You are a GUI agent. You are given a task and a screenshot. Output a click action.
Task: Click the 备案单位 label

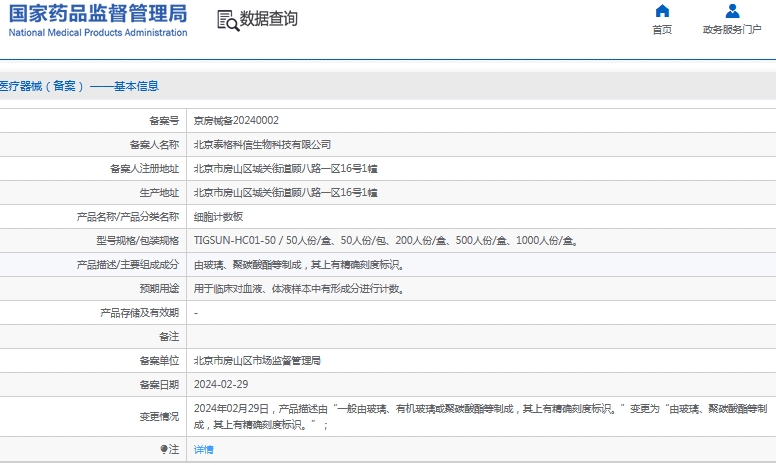[159, 361]
